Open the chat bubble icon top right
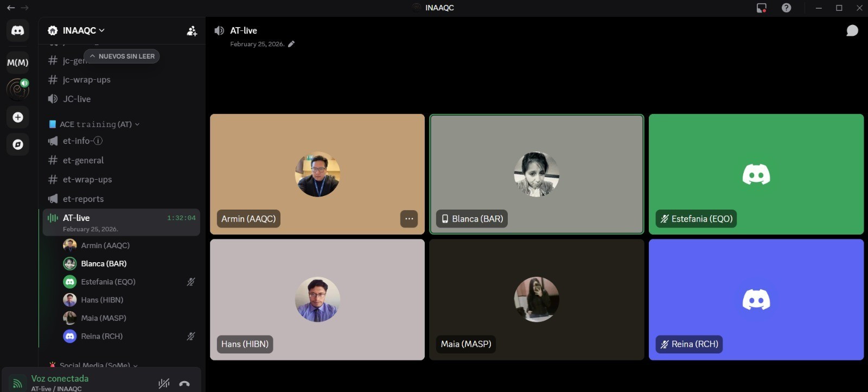This screenshot has width=868, height=392. (852, 31)
